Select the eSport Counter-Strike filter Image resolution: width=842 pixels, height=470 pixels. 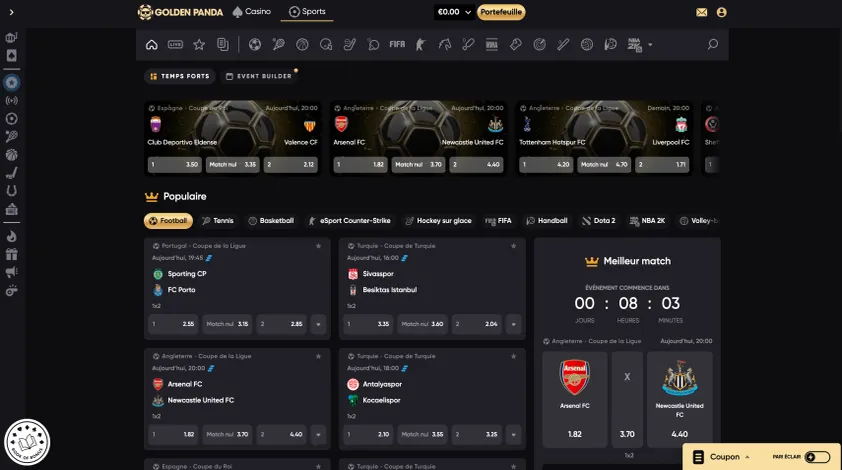click(349, 221)
